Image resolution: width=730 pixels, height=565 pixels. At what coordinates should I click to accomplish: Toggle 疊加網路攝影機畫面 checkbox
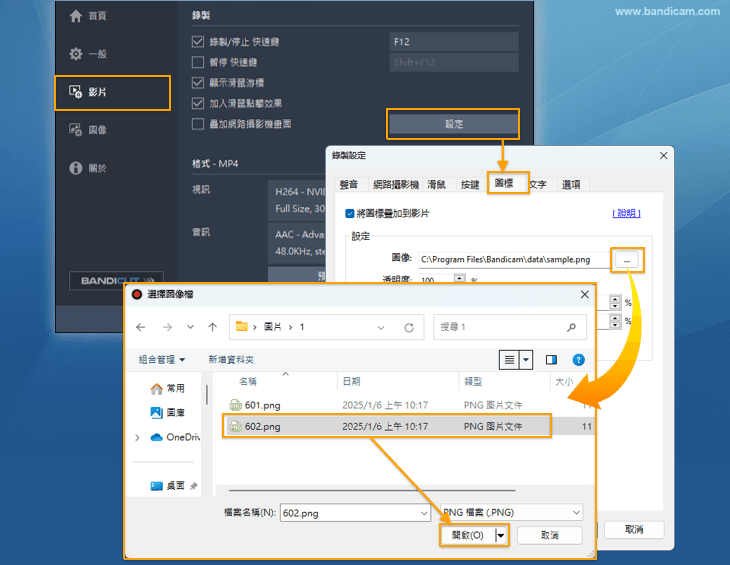tap(198, 123)
